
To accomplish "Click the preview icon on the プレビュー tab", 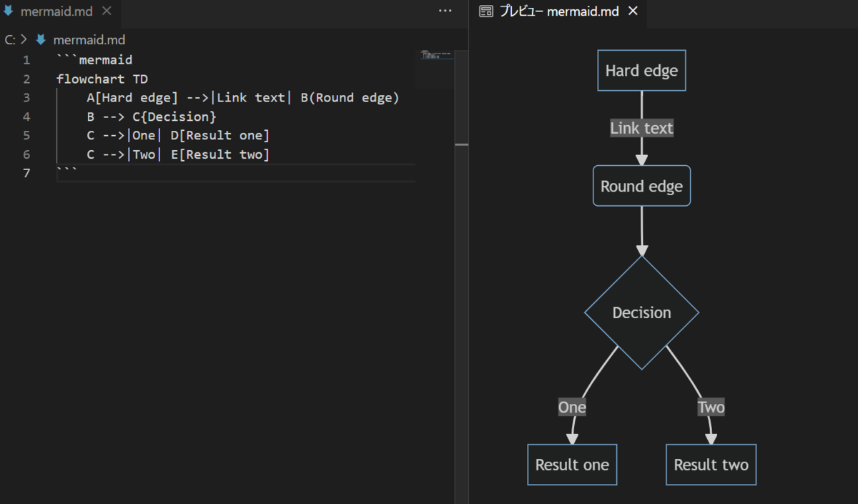I will (486, 11).
